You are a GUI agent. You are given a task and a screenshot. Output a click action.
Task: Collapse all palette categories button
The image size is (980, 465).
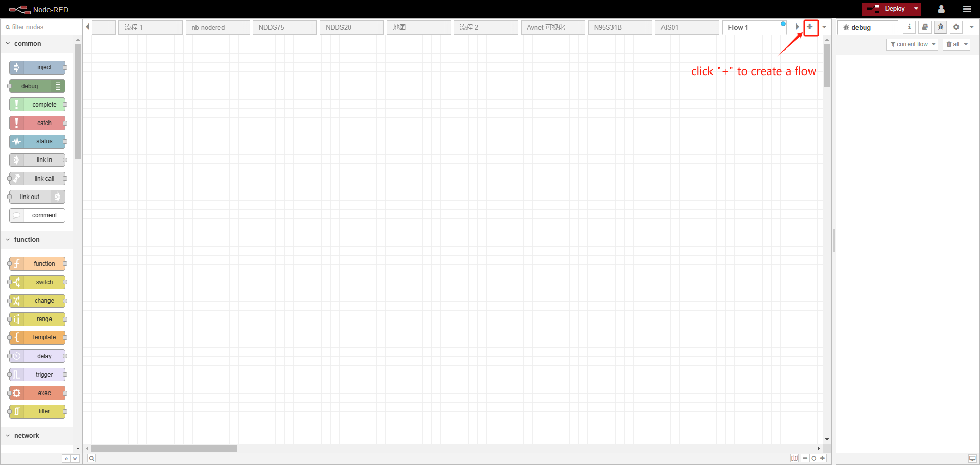click(x=66, y=459)
